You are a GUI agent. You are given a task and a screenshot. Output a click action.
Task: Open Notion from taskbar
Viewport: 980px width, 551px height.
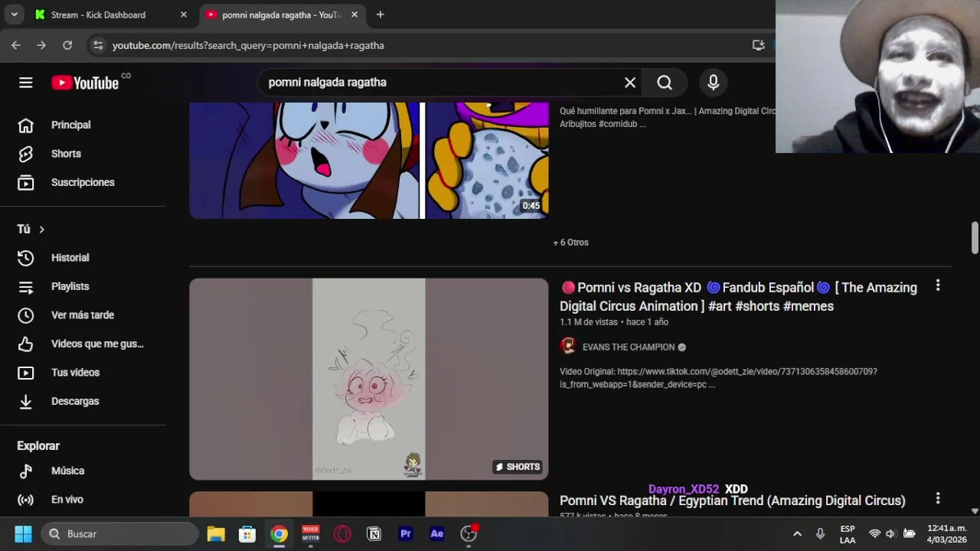(374, 533)
